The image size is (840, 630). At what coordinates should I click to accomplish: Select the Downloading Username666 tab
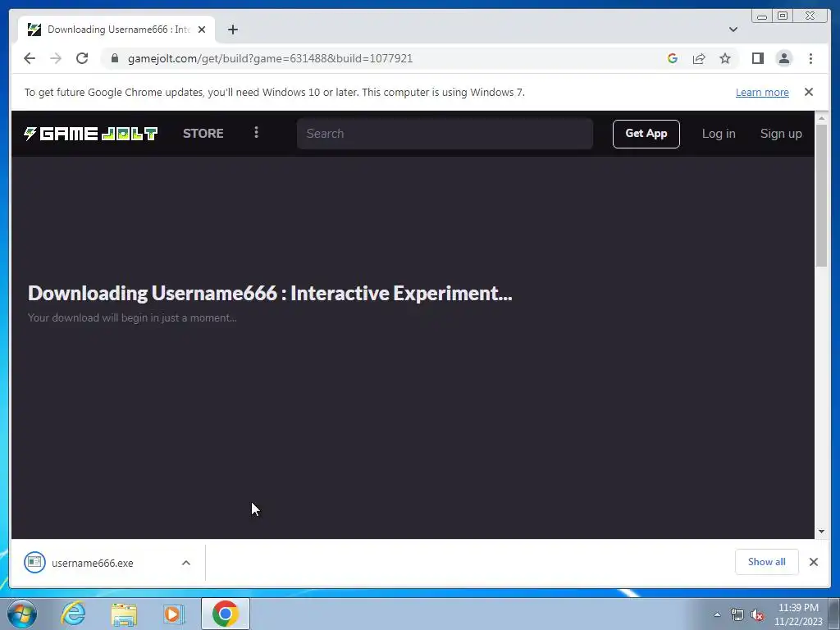116,30
